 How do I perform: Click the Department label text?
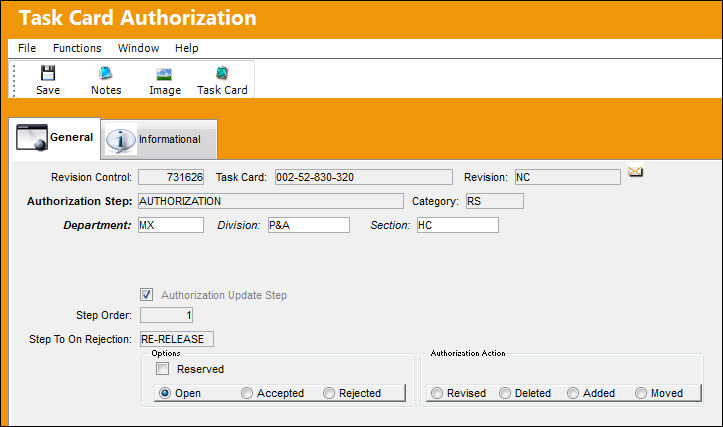(x=97, y=225)
